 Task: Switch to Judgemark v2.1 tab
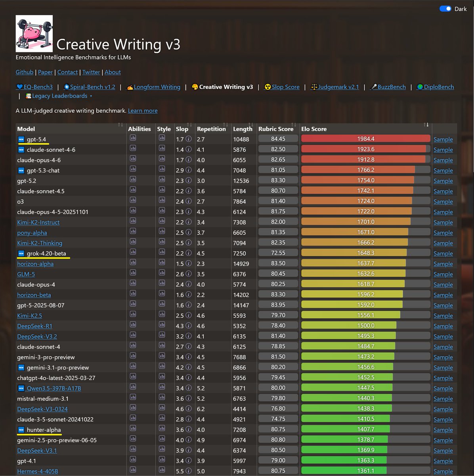(334, 87)
